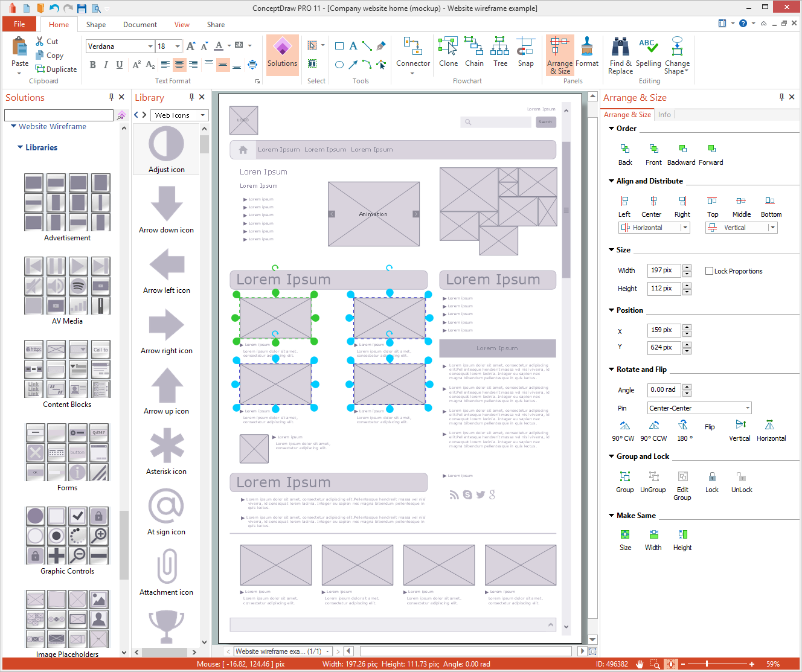Run the Spelling check
The image size is (802, 672).
pos(649,52)
